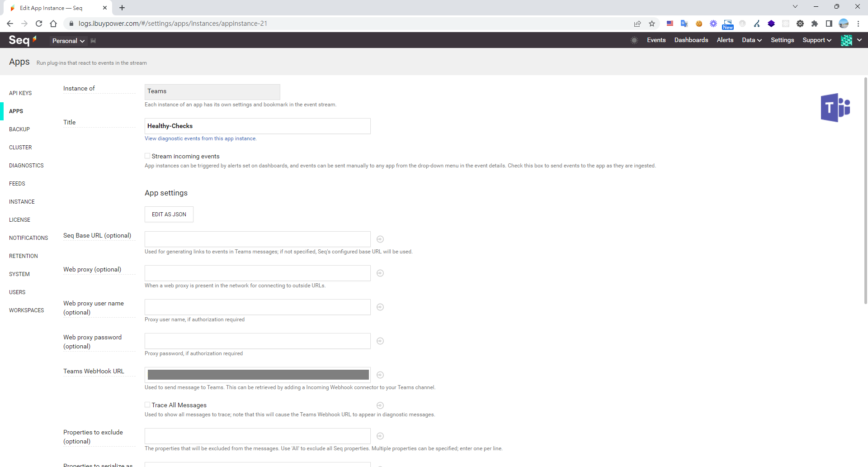Click the circle icon beside Teams WebHook URL
868x467 pixels.
coord(380,375)
